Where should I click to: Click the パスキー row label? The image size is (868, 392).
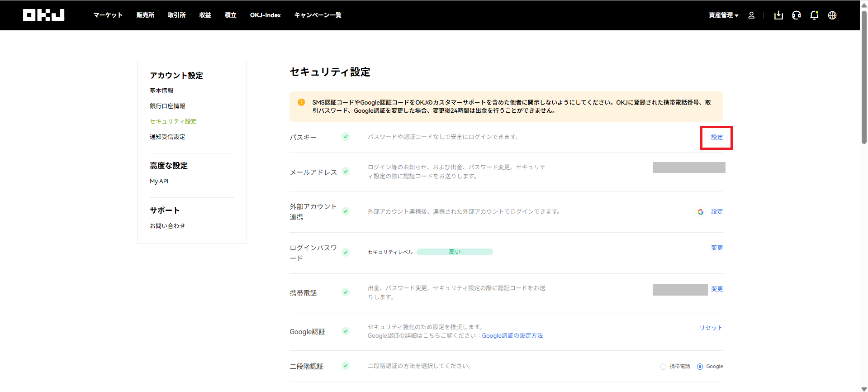(303, 138)
